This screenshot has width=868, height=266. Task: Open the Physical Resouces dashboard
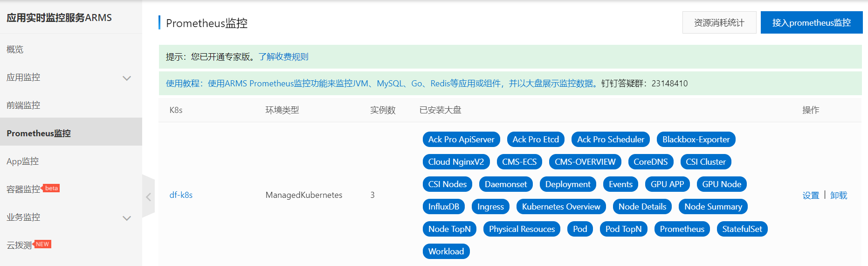click(x=522, y=229)
